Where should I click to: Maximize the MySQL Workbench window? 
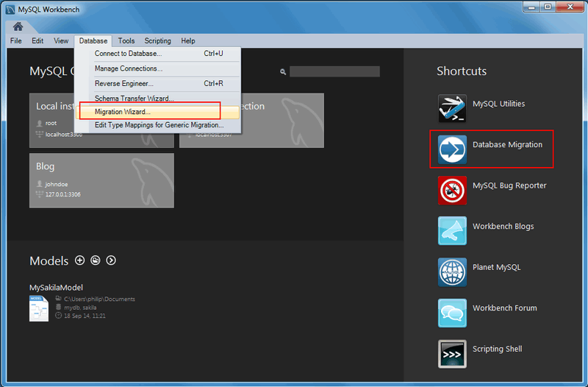(548, 7)
